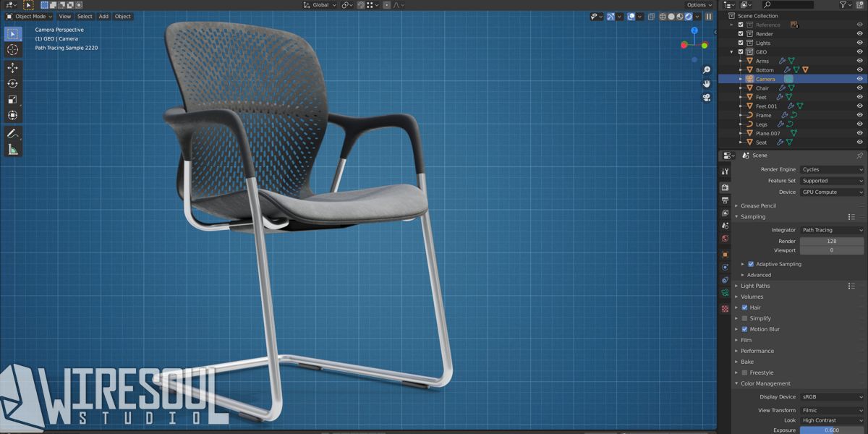Enable the Simplify checkbox

click(x=744, y=318)
